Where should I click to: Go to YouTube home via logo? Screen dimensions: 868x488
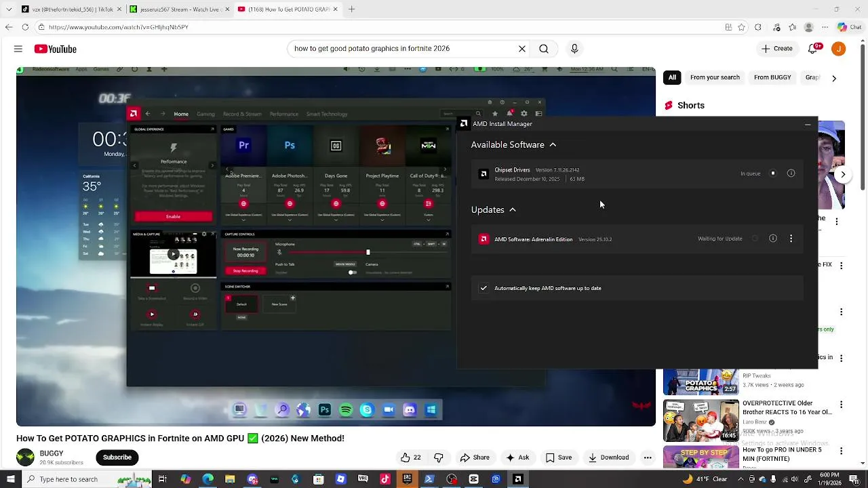click(x=56, y=49)
